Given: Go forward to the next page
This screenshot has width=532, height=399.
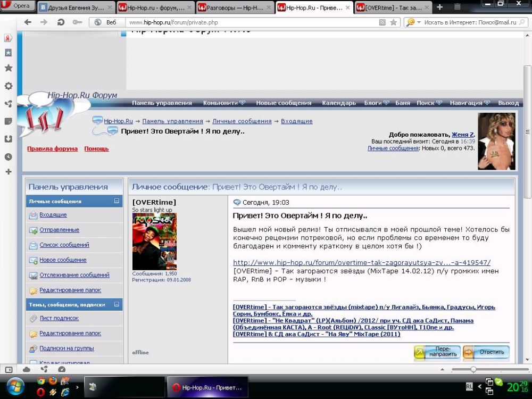Looking at the screenshot, I should click(x=44, y=22).
